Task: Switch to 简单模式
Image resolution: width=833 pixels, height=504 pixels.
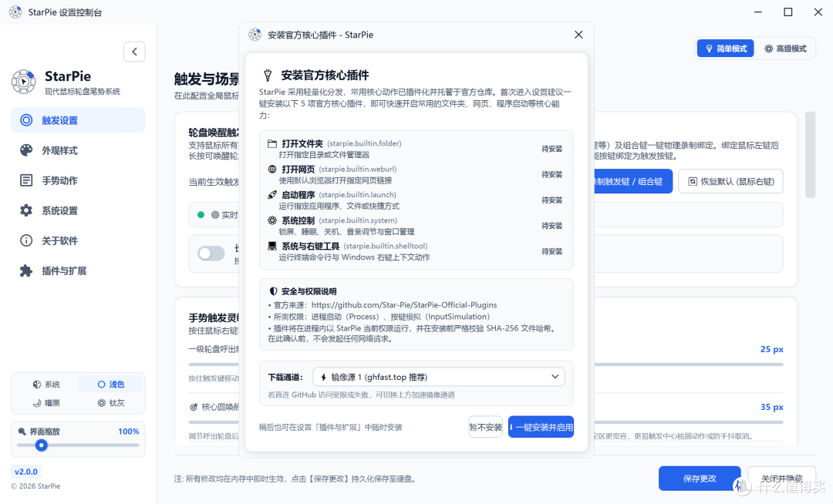Action: [725, 49]
